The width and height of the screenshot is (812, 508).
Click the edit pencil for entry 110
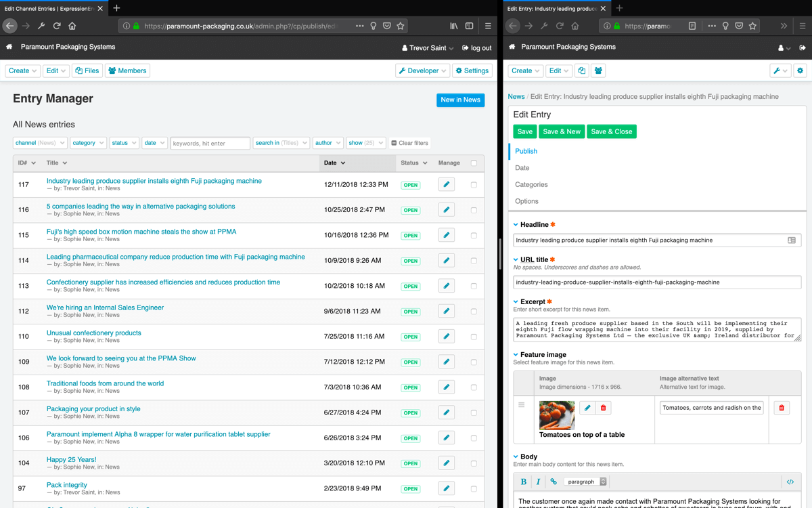(446, 337)
